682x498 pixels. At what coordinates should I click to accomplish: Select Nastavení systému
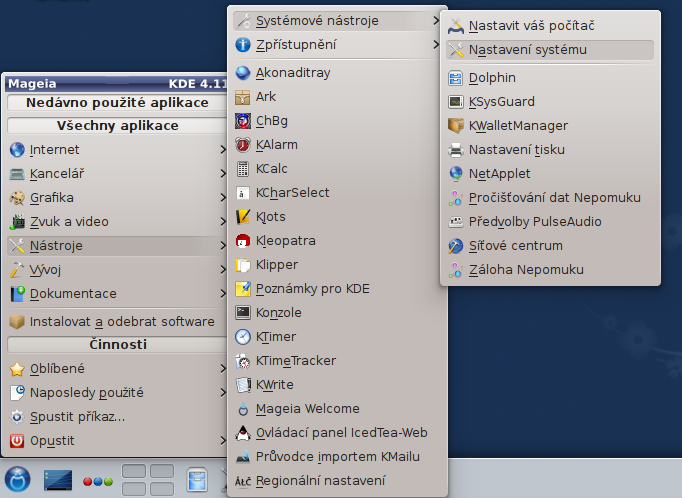click(x=550, y=50)
